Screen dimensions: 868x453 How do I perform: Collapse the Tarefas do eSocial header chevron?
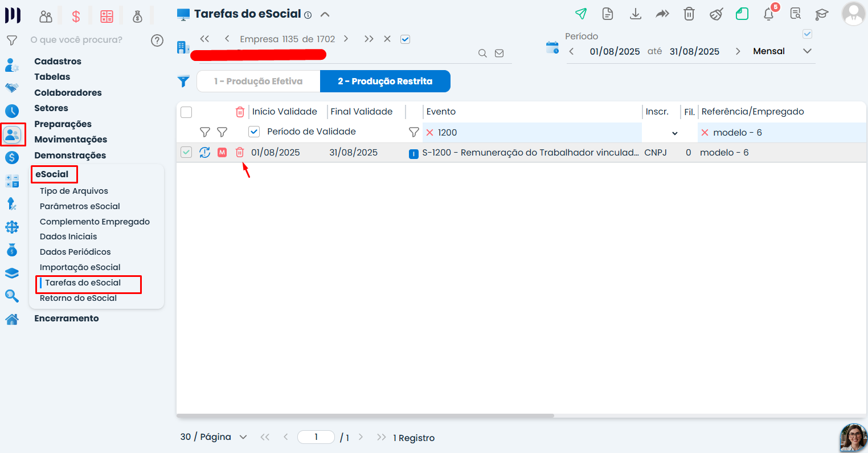325,14
